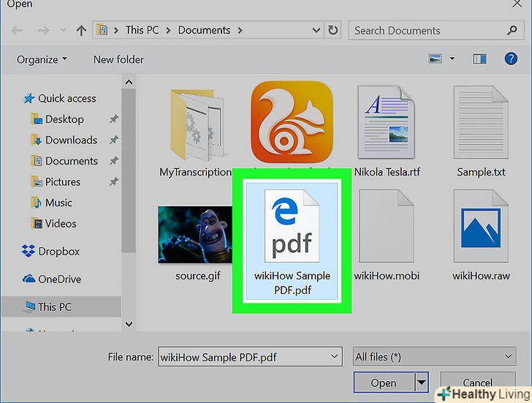Open the Organize dropdown menu
This screenshot has height=403, width=532.
point(42,59)
